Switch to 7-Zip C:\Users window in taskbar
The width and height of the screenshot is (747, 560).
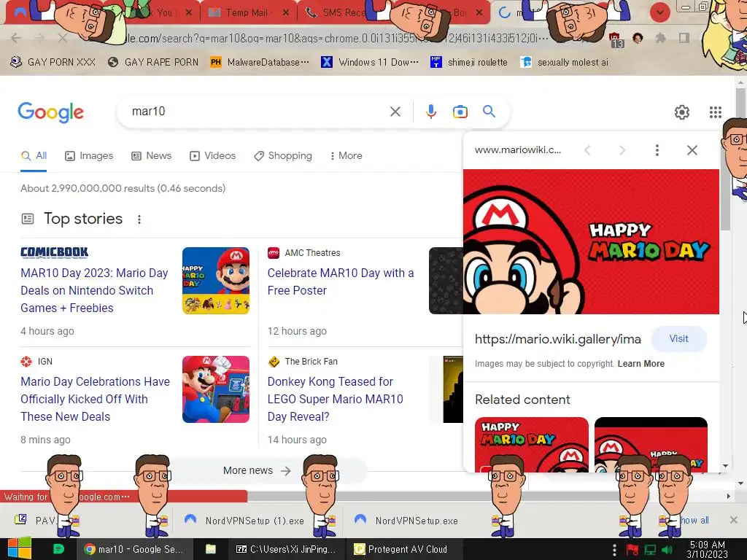tap(286, 549)
